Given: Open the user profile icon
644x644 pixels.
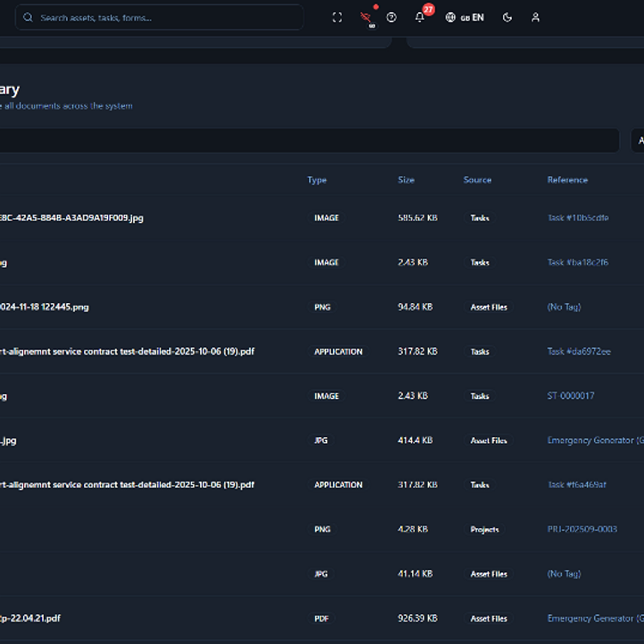Looking at the screenshot, I should (x=535, y=17).
